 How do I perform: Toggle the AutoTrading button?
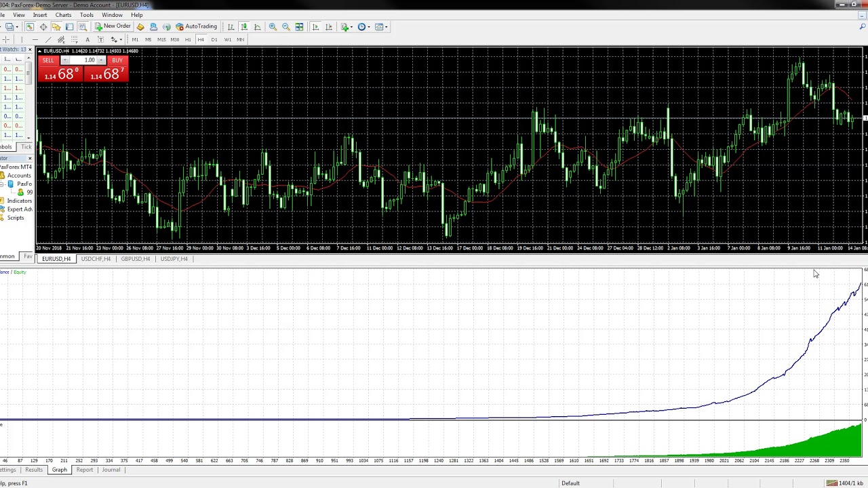(x=196, y=26)
